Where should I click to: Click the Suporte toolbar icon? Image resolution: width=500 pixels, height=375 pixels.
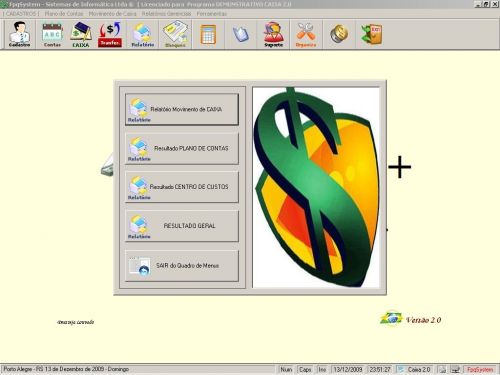(x=274, y=34)
